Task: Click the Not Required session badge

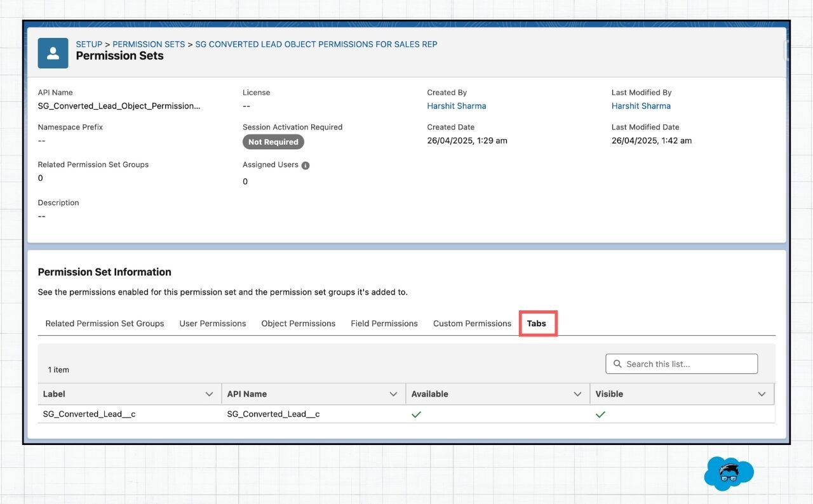Action: [273, 142]
